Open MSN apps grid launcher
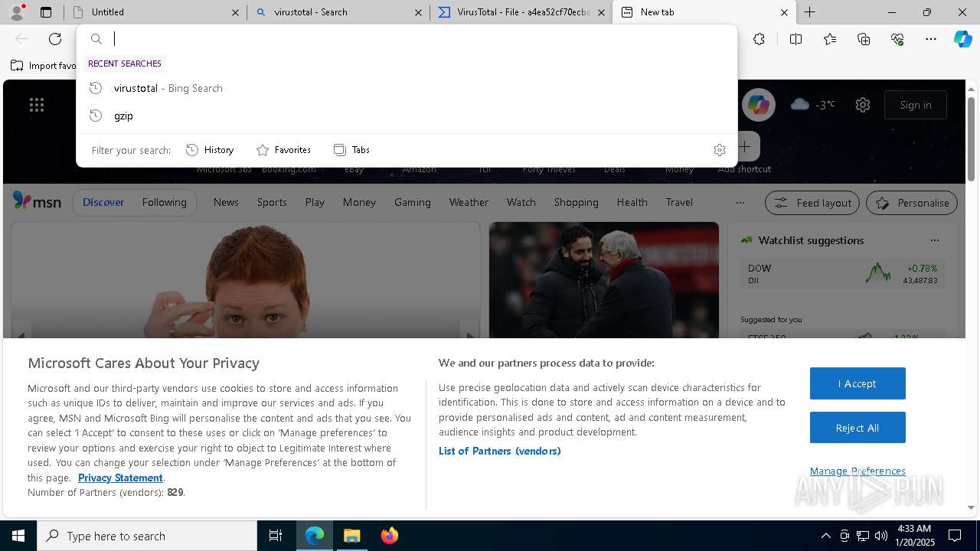The height and width of the screenshot is (551, 980). pyautogui.click(x=37, y=105)
